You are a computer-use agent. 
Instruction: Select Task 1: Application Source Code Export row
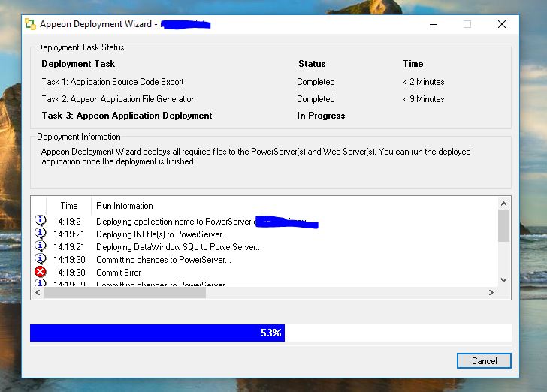point(113,82)
